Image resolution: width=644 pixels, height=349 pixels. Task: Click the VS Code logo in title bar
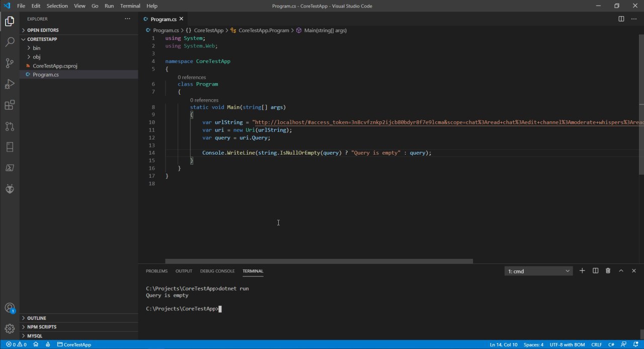pos(7,6)
